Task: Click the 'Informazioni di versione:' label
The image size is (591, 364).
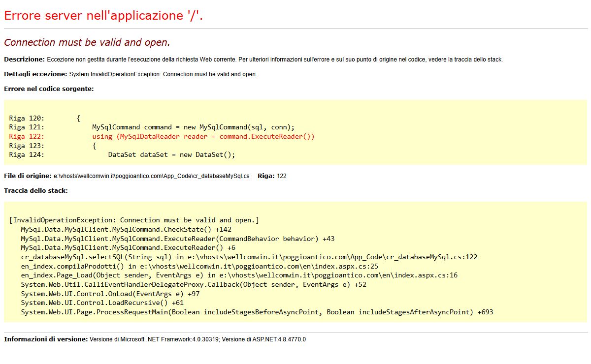Action: pos(46,339)
